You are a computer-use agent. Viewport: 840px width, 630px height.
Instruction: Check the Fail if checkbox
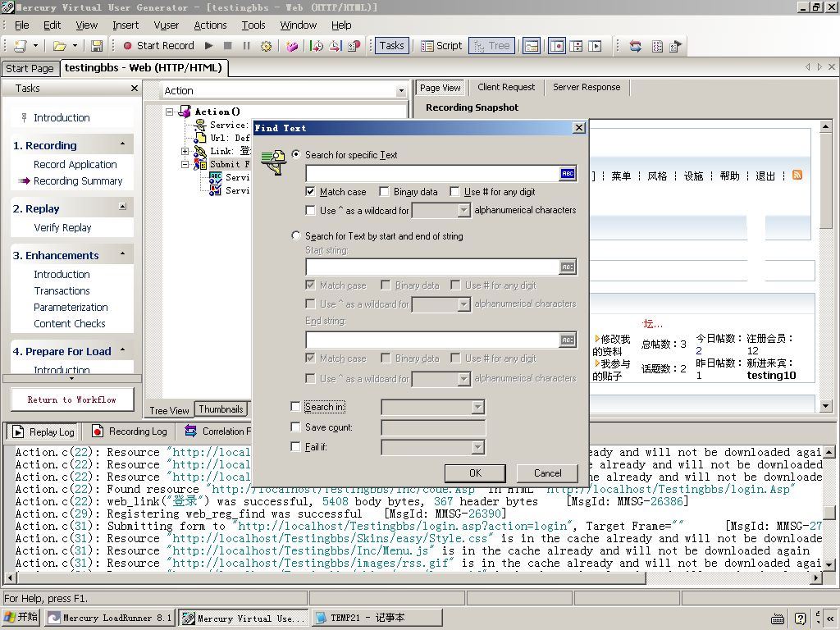[295, 446]
